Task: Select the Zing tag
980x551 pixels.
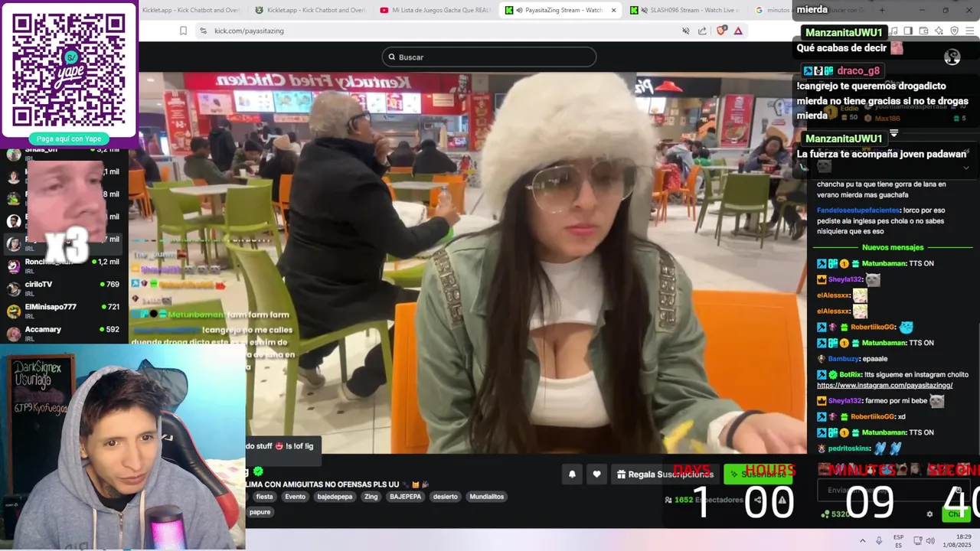Action: [x=371, y=497]
